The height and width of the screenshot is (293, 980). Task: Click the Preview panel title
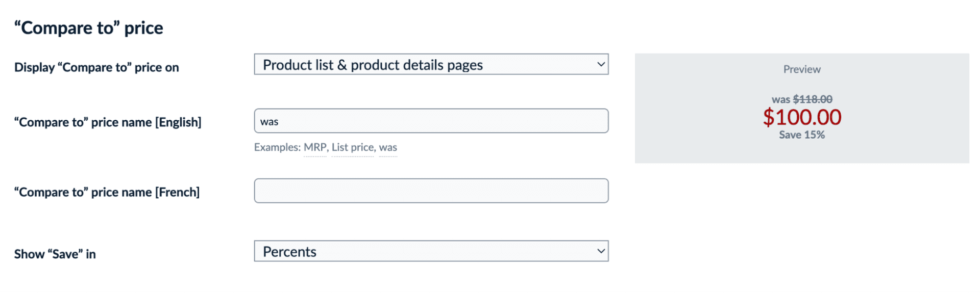coord(801,69)
